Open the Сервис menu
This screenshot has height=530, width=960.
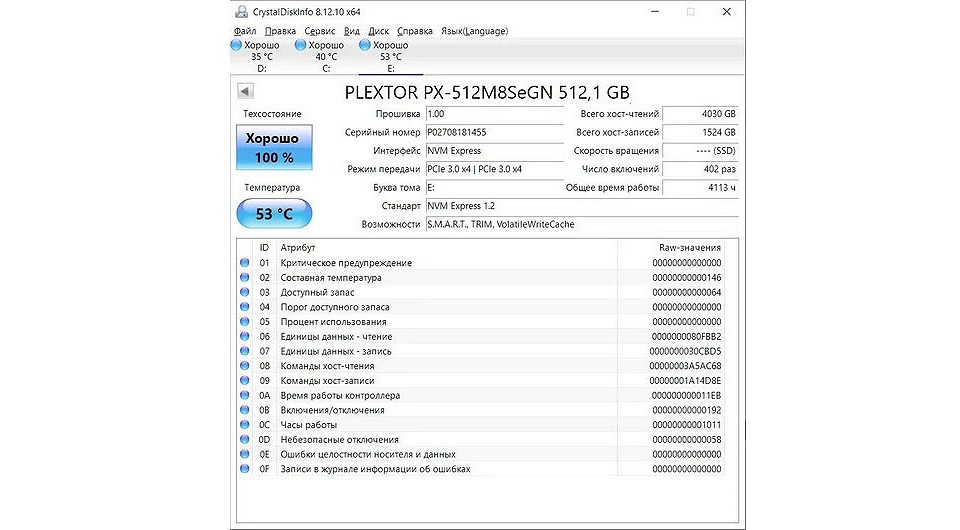(320, 31)
